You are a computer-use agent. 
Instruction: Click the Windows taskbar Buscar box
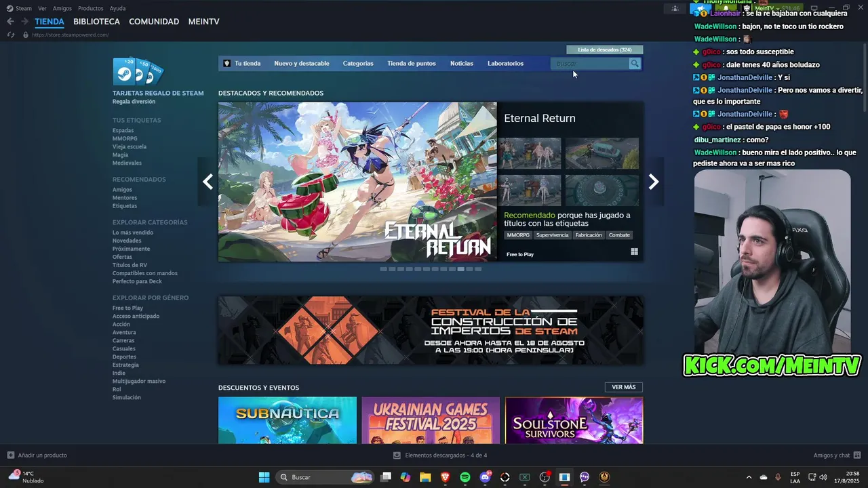325,477
